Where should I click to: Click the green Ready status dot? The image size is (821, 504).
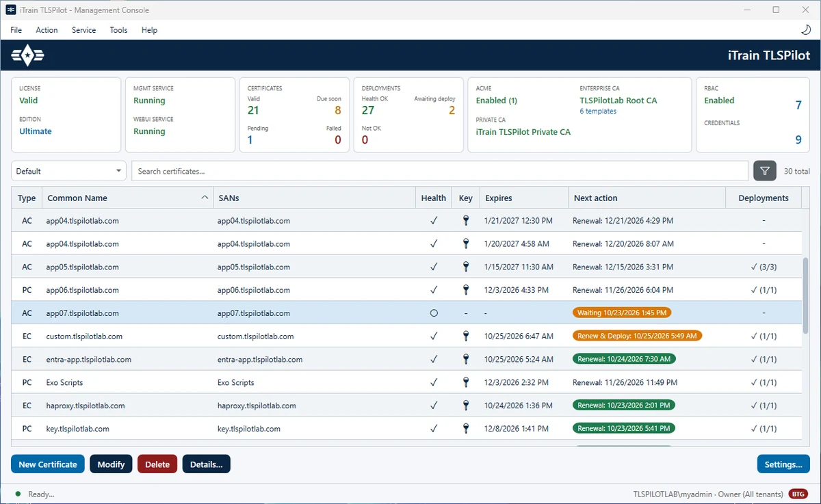pos(18,494)
